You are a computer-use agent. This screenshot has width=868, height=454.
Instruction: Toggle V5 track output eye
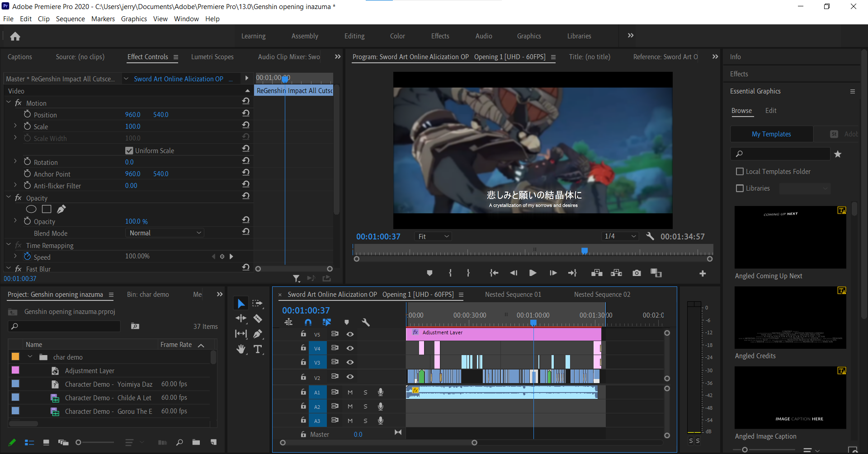350,334
